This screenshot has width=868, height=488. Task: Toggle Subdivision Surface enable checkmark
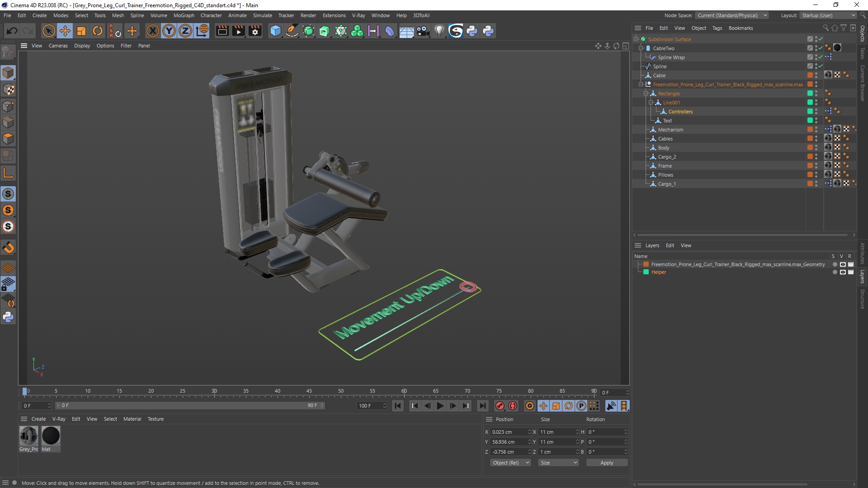(x=821, y=39)
